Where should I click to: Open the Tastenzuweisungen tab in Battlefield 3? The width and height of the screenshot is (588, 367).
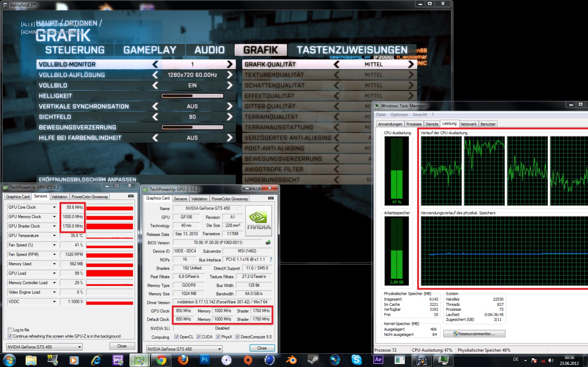[x=352, y=50]
